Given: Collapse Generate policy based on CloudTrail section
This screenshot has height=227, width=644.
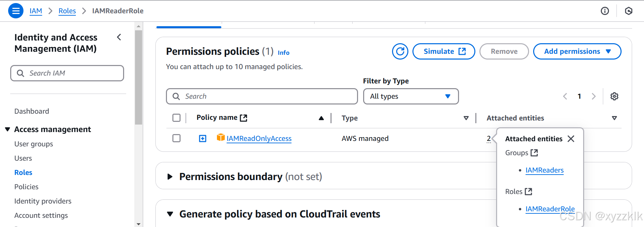Looking at the screenshot, I should click(x=170, y=214).
